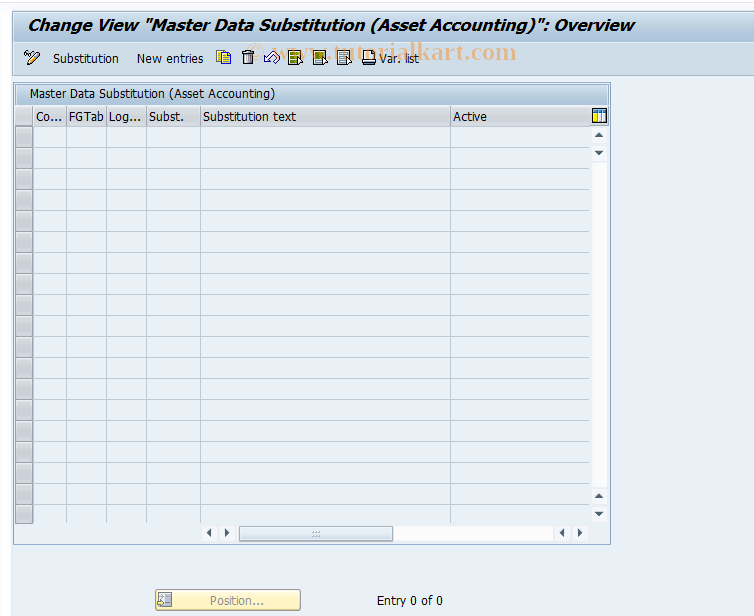Click the Master Data Substitution table title

point(152,94)
